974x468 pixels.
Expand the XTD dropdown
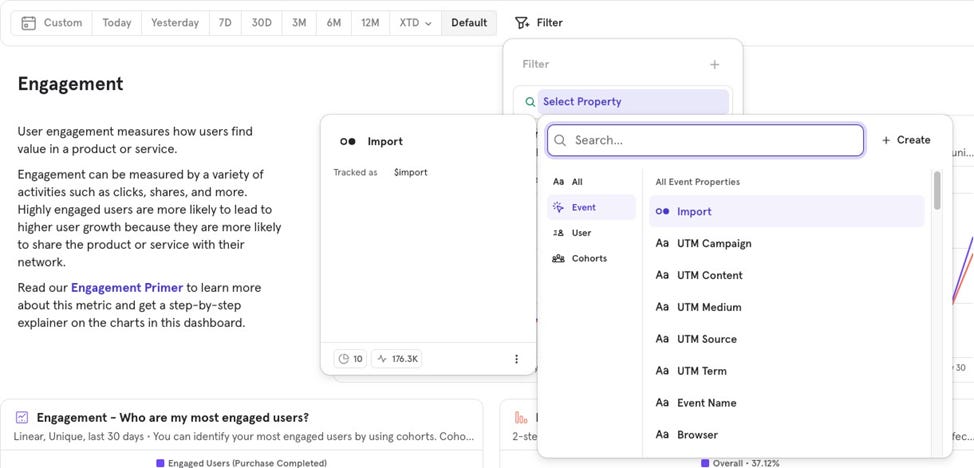tap(416, 23)
